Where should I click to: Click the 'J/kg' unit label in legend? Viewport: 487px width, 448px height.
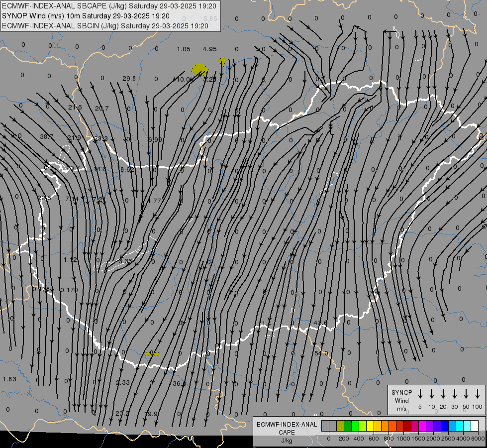tap(287, 441)
